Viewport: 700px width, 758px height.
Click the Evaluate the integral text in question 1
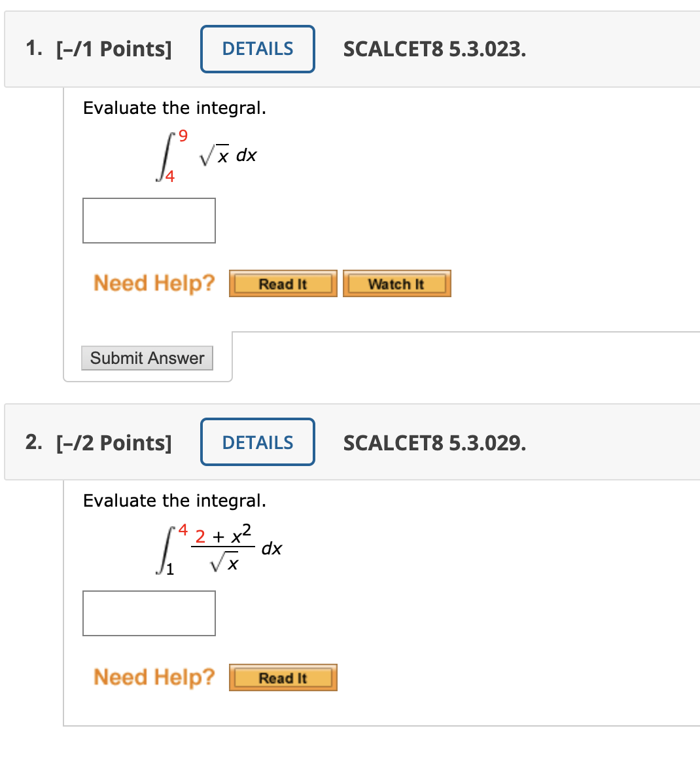[x=175, y=107]
